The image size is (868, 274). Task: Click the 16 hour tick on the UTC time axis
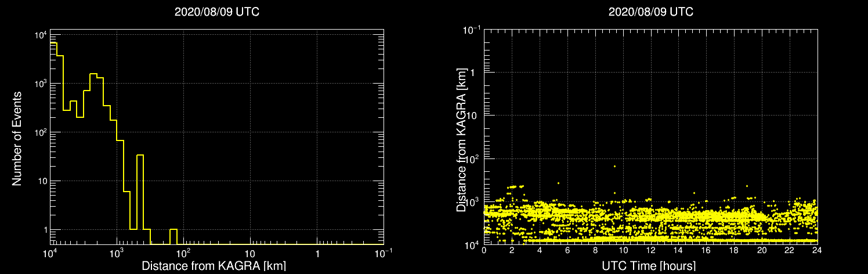pyautogui.click(x=706, y=250)
